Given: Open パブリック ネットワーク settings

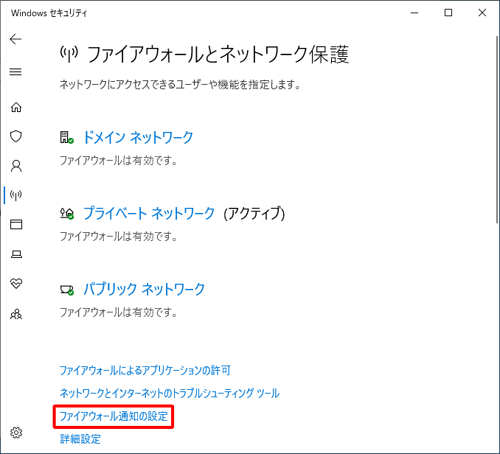Looking at the screenshot, I should click(x=144, y=289).
